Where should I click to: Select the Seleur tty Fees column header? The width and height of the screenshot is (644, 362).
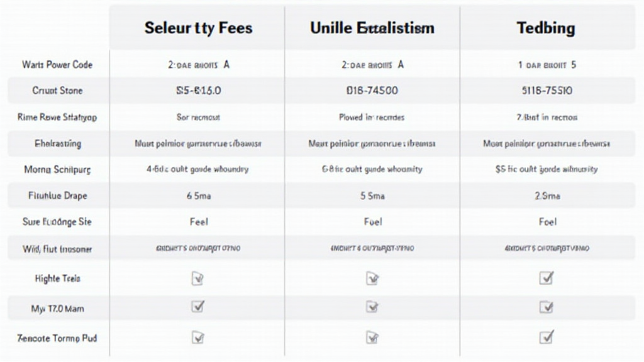[x=198, y=28]
